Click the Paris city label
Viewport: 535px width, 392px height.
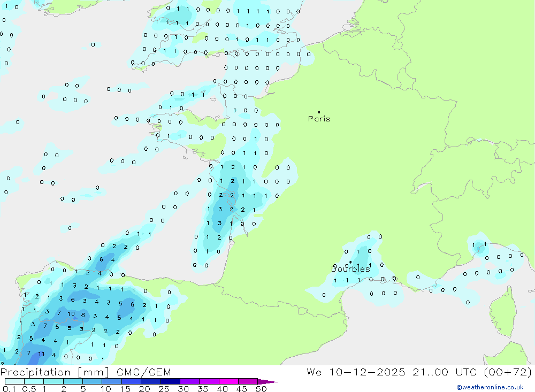(319, 119)
